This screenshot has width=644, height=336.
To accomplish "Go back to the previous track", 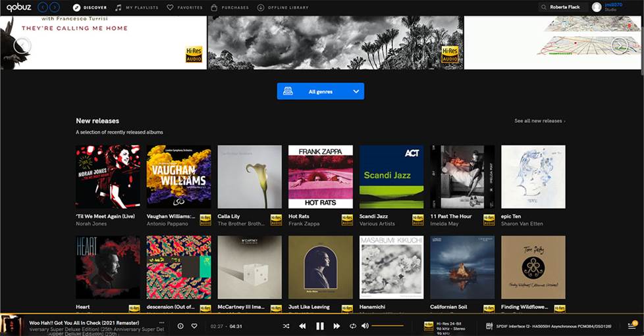I will [302, 325].
